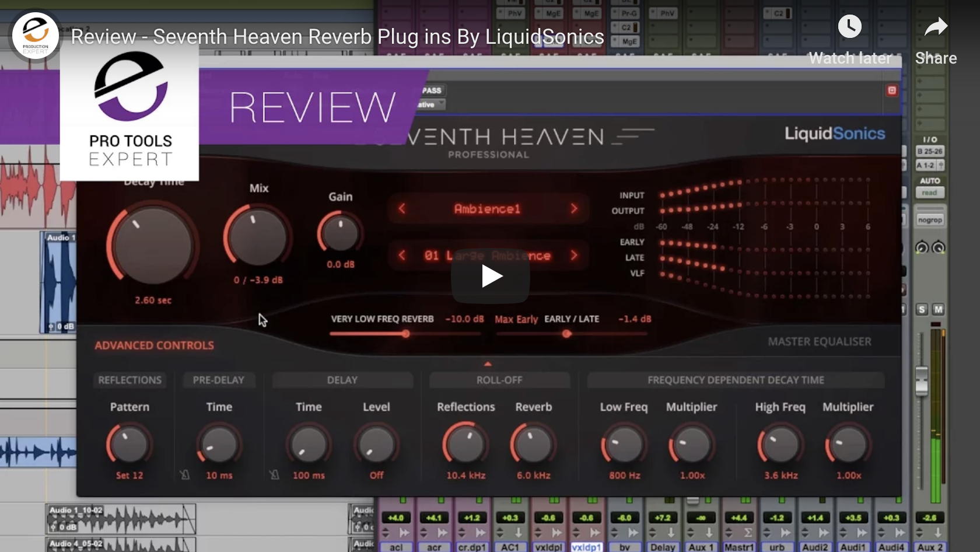980x552 pixels.
Task: Click the video title link
Action: click(x=337, y=36)
